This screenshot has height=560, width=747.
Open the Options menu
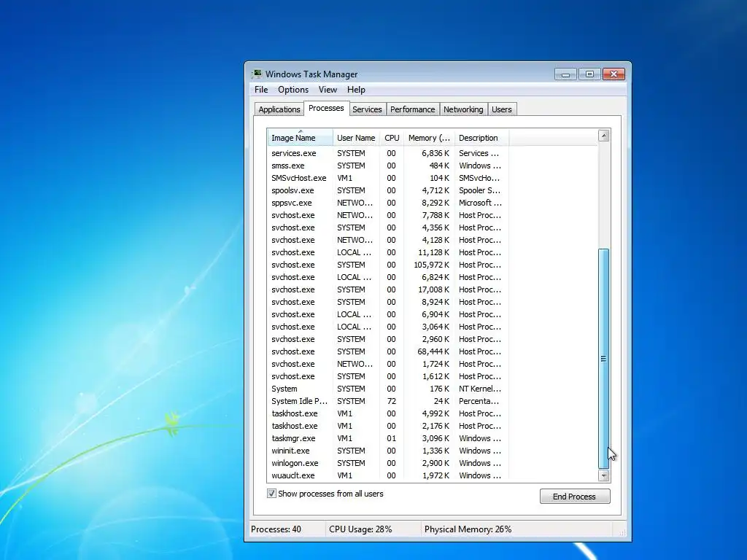pos(293,90)
